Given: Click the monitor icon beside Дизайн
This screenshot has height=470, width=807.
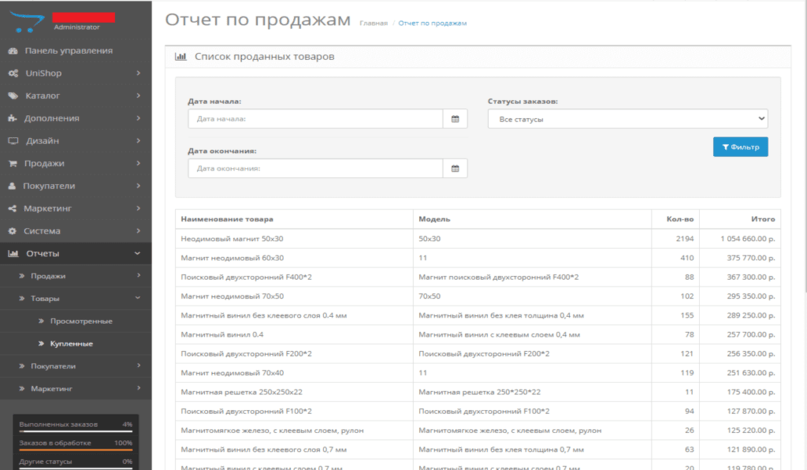Looking at the screenshot, I should (13, 141).
